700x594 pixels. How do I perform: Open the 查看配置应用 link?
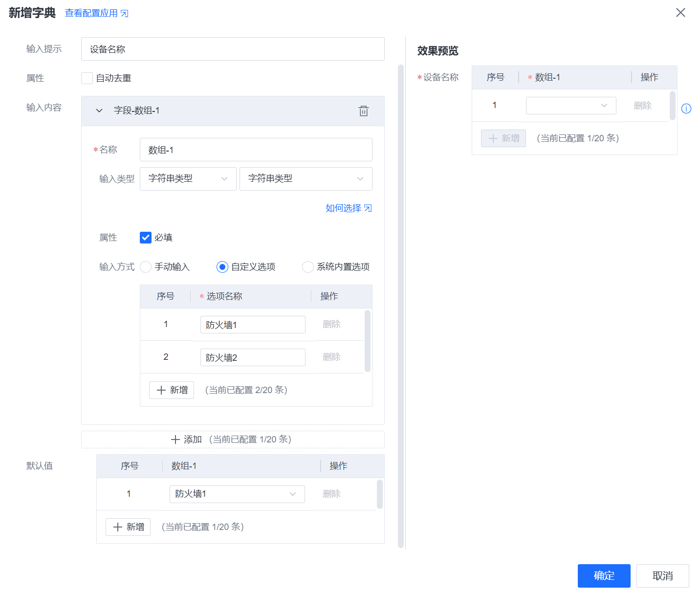pyautogui.click(x=96, y=13)
